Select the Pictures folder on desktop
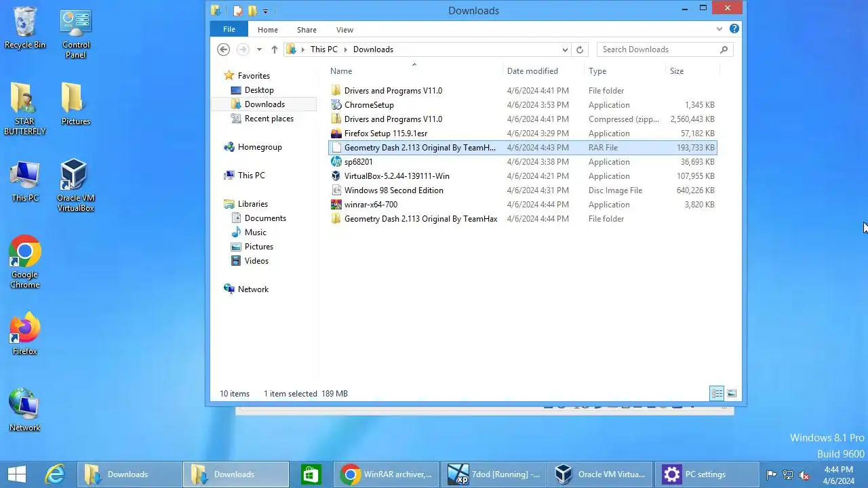This screenshot has height=488, width=868. (75, 104)
